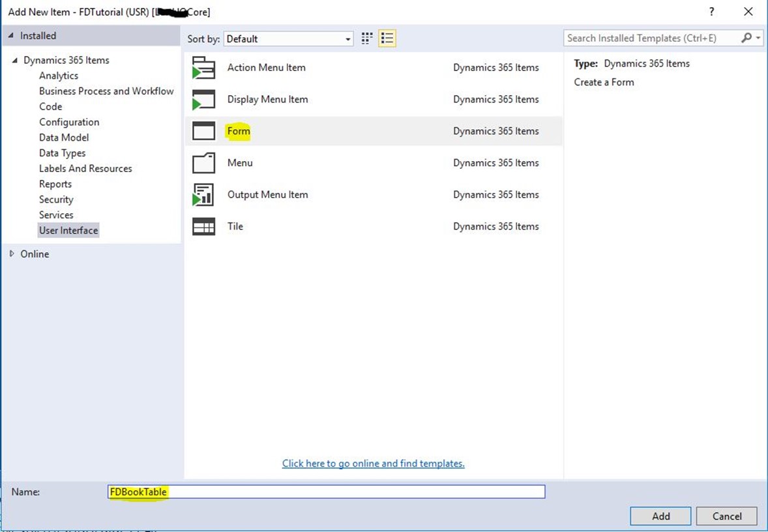Select the Security category
768x532 pixels.
56,199
